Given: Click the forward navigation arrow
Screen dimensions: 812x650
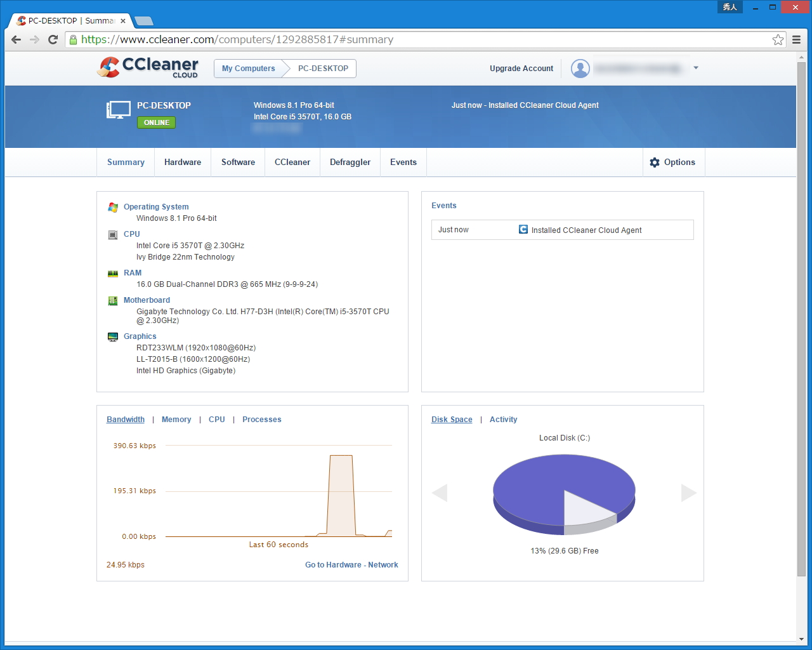Looking at the screenshot, I should [x=35, y=39].
